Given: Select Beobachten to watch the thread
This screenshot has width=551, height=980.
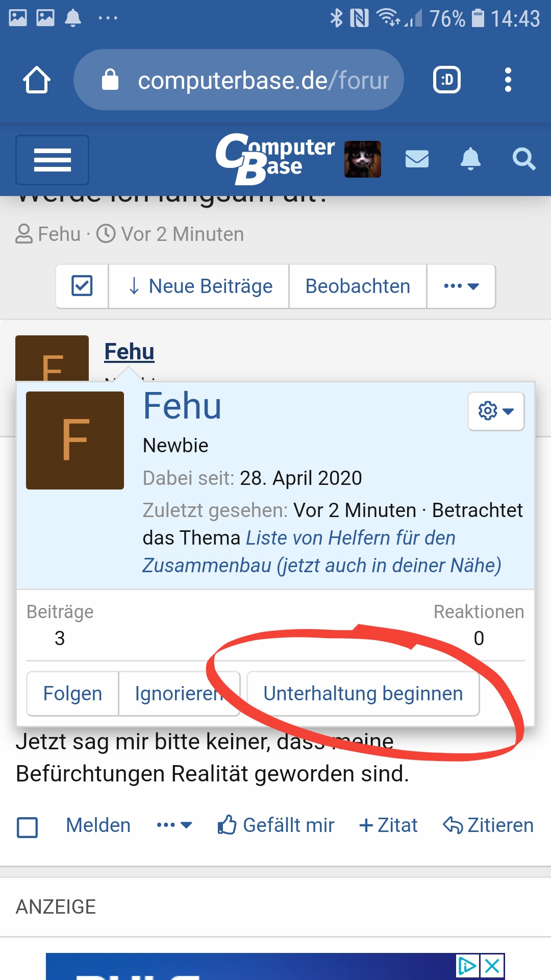Looking at the screenshot, I should 358,286.
